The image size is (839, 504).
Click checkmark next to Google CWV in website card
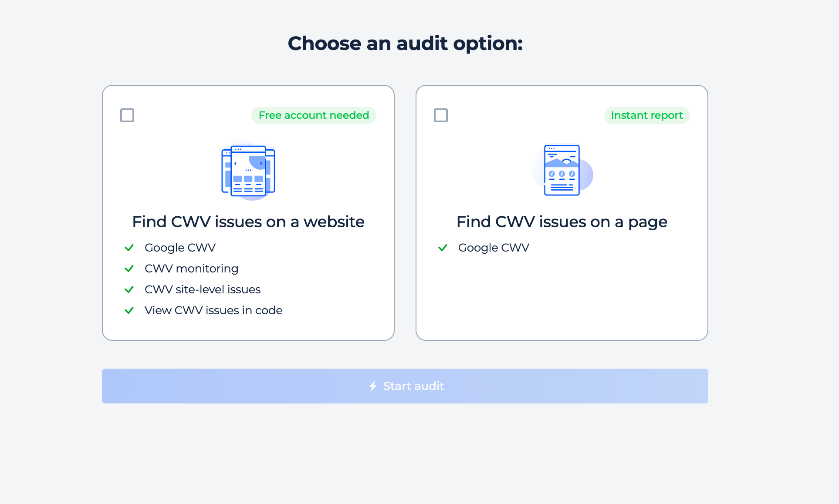coord(129,248)
